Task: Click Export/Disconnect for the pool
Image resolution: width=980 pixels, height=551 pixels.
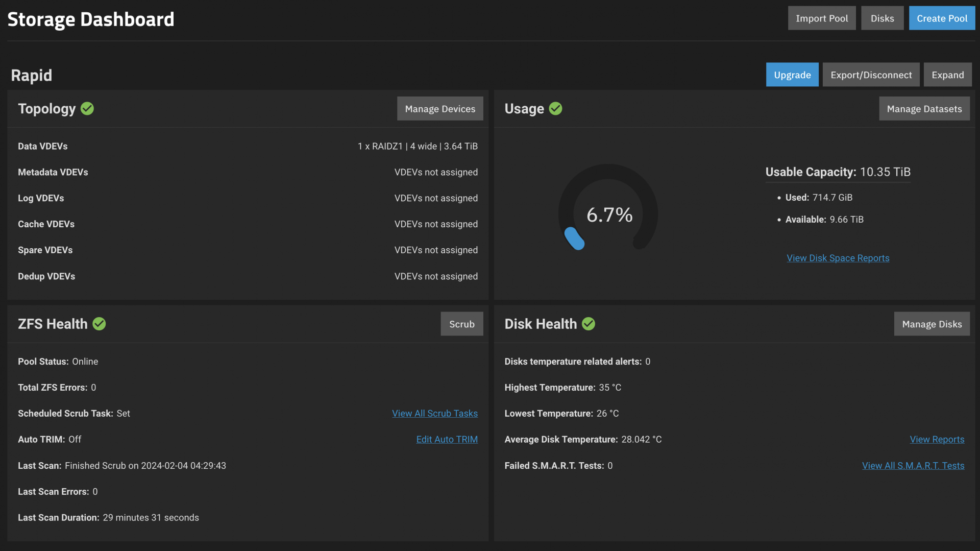Action: coord(871,75)
